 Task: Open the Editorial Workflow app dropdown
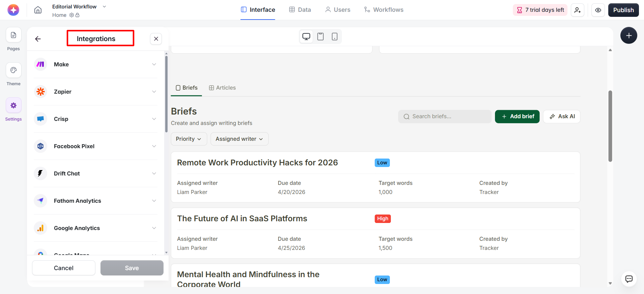(x=104, y=6)
